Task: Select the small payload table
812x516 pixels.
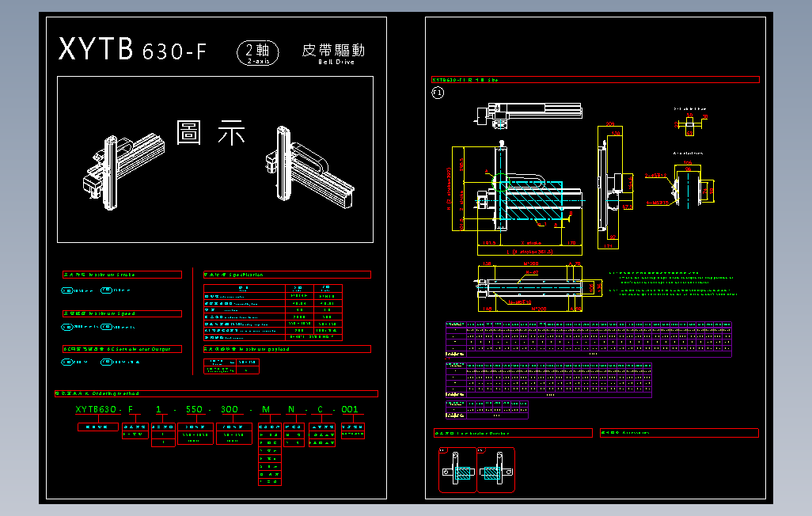Action: [231, 366]
